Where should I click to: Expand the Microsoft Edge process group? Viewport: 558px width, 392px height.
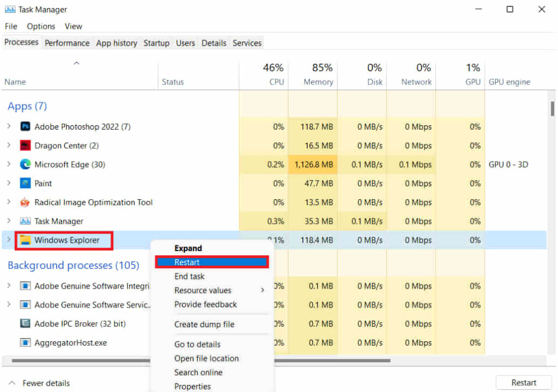point(9,164)
